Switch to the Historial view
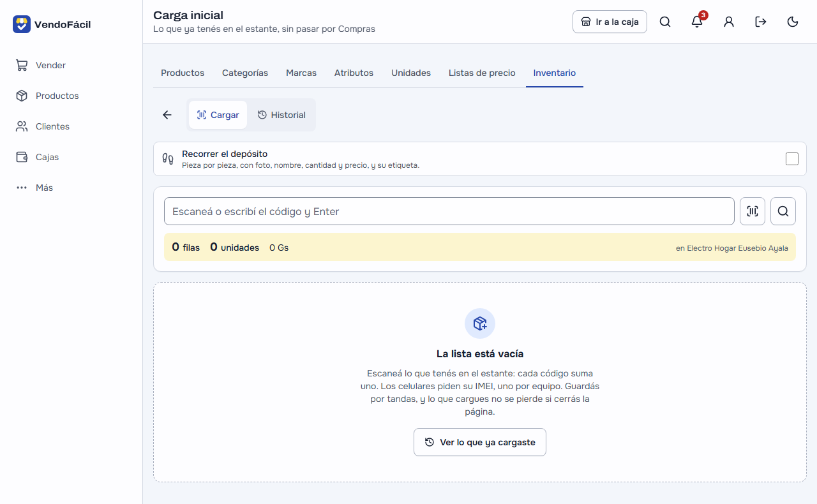This screenshot has height=504, width=817. [x=281, y=115]
